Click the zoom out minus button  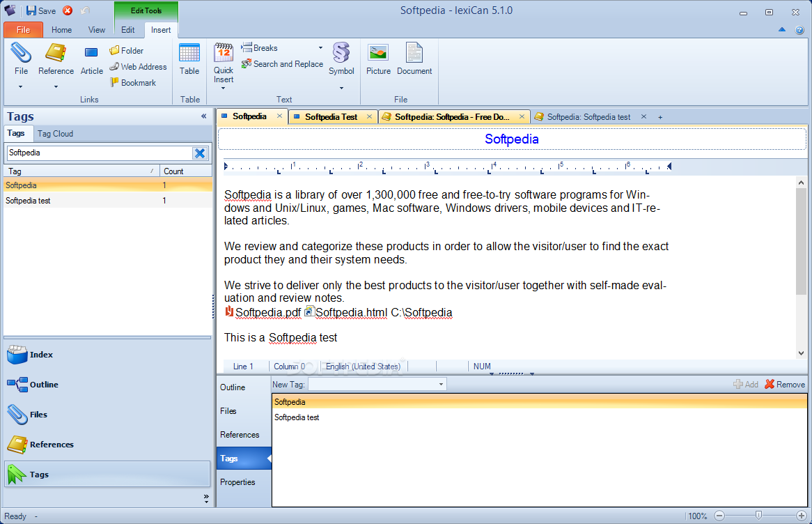pyautogui.click(x=719, y=516)
